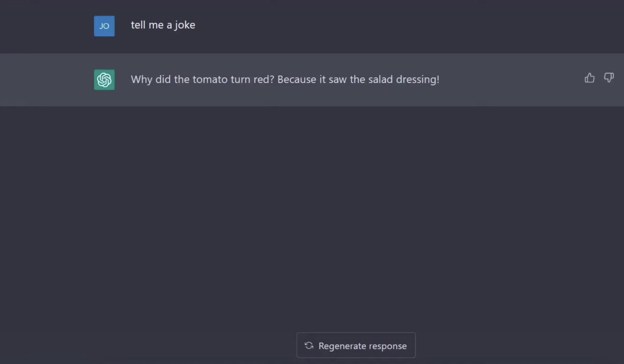This screenshot has height=364, width=624.
Task: Click the word 'joke' in user prompt
Action: [185, 25]
